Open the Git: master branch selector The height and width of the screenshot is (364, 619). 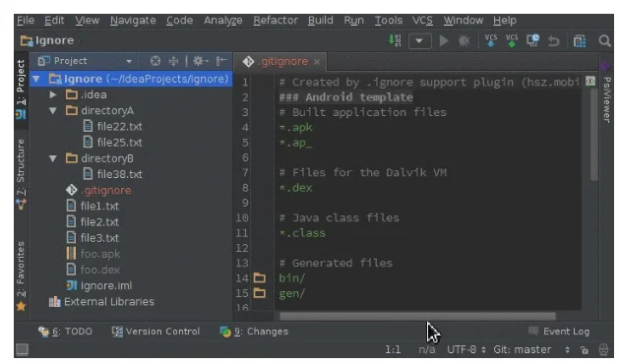coord(531,350)
